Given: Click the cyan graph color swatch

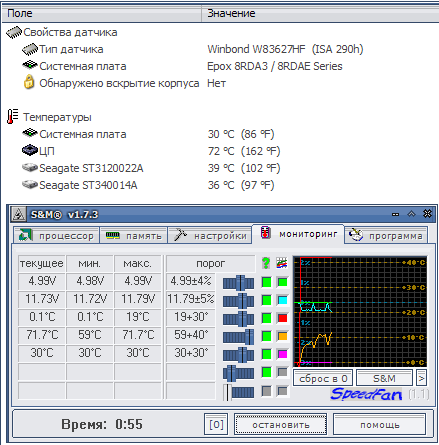Looking at the screenshot, I should (x=282, y=300).
